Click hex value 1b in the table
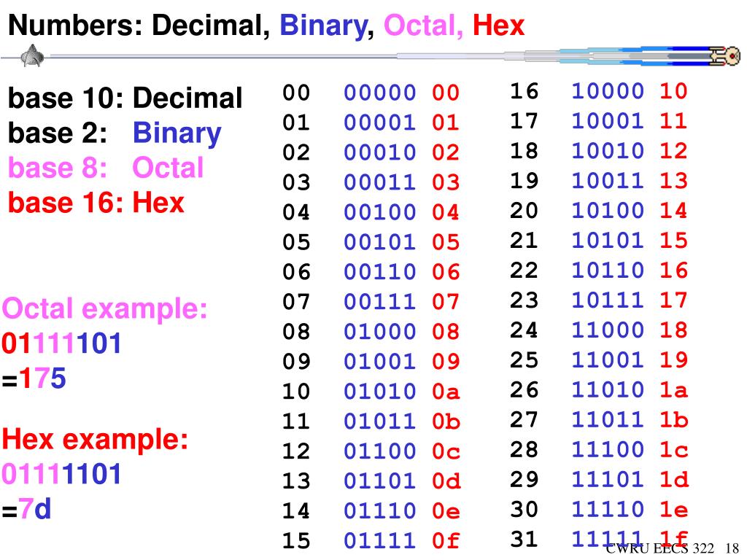Image resolution: width=747 pixels, height=560 pixels. click(673, 419)
